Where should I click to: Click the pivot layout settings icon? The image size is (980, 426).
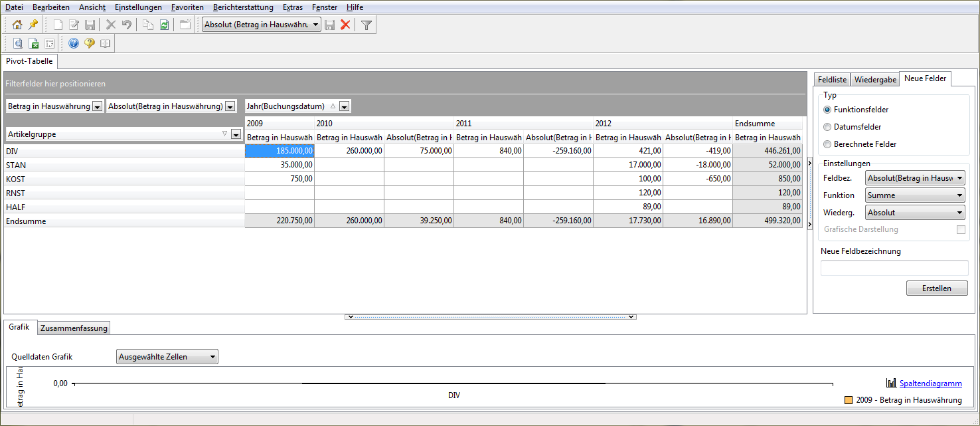[49, 43]
